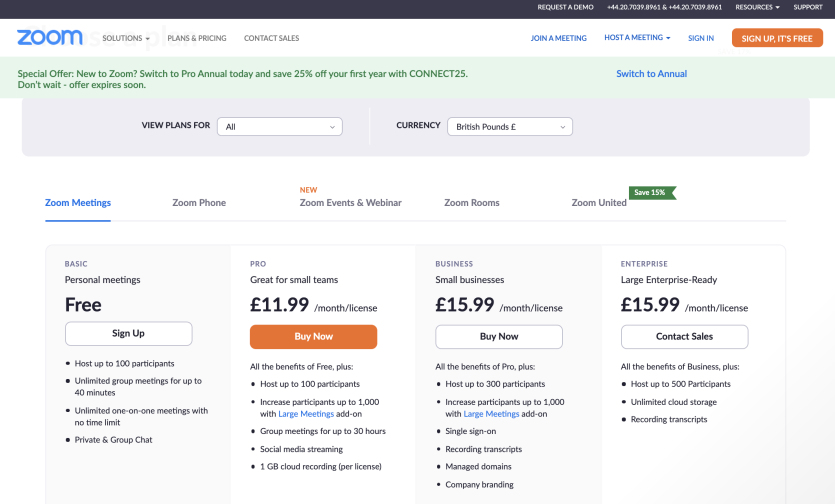The height and width of the screenshot is (504, 835).
Task: Go to Plans & Pricing
Action: coord(197,38)
